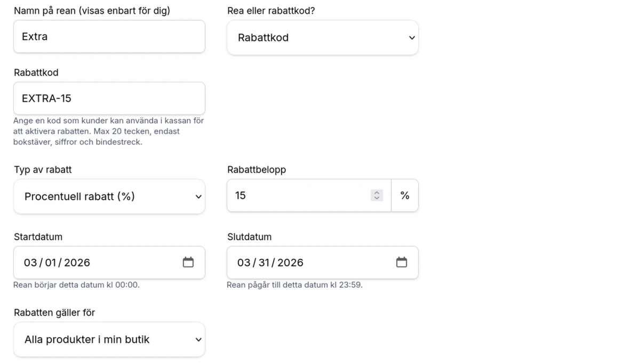
Task: Open the Rea eller rabattkod dropdown
Action: [322, 38]
